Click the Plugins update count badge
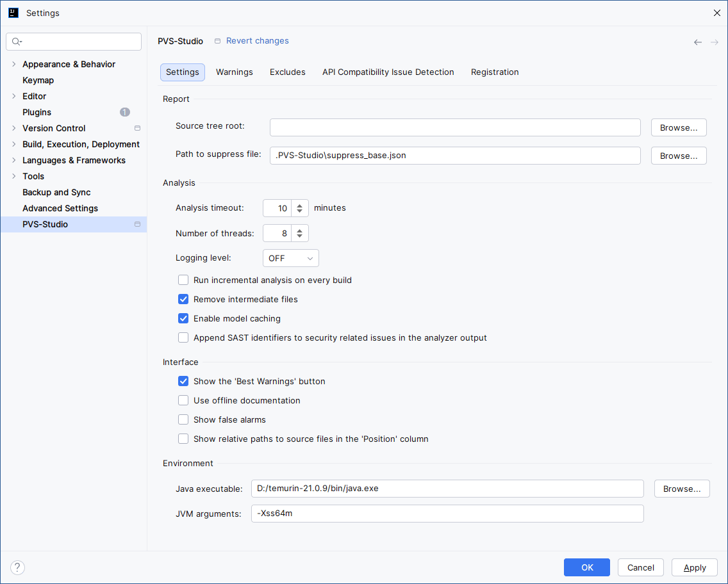 tap(125, 112)
